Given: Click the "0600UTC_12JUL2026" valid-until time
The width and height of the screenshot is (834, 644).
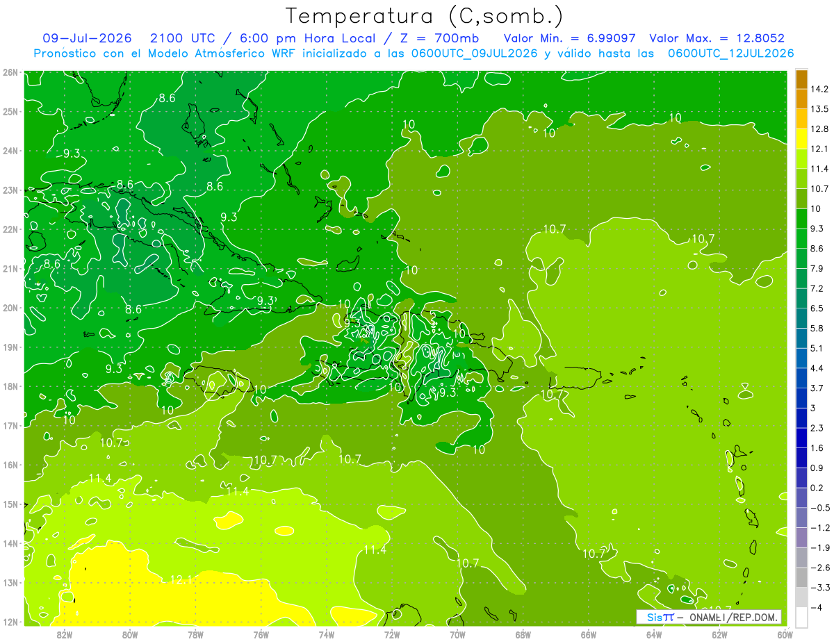Looking at the screenshot, I should point(731,53).
